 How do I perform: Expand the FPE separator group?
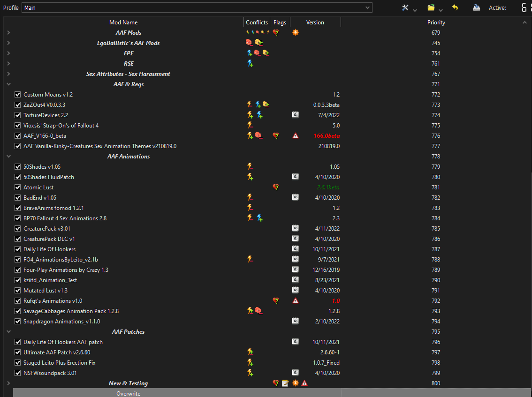tap(8, 53)
